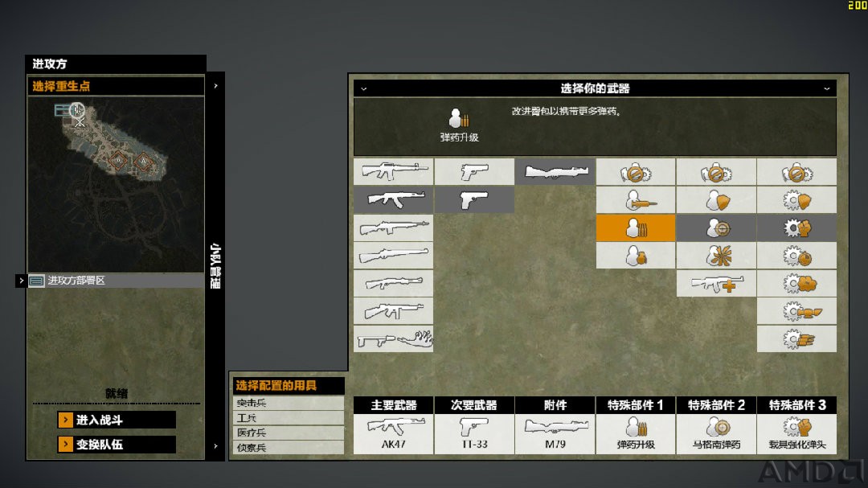Select the 进攻方部署区 spawn row
The height and width of the screenshot is (488, 868).
pyautogui.click(x=116, y=281)
